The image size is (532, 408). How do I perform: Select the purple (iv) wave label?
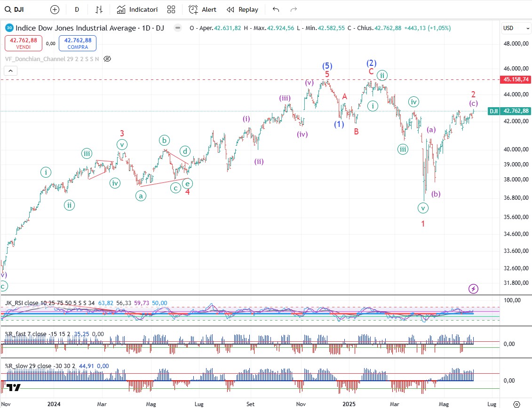click(x=302, y=134)
